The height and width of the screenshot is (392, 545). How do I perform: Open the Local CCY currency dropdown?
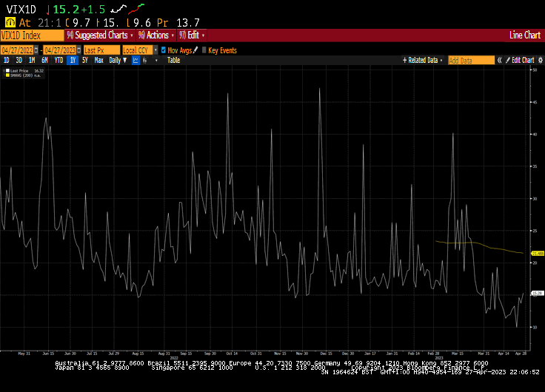155,50
